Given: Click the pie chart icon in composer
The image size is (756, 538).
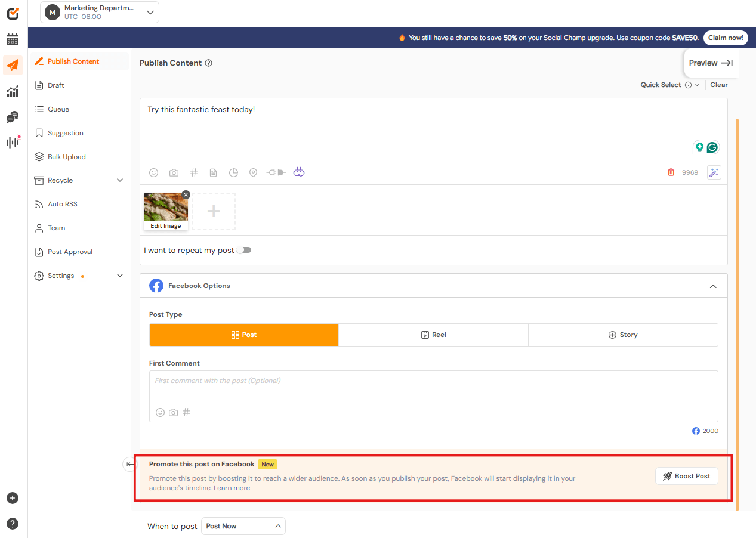Looking at the screenshot, I should point(233,172).
